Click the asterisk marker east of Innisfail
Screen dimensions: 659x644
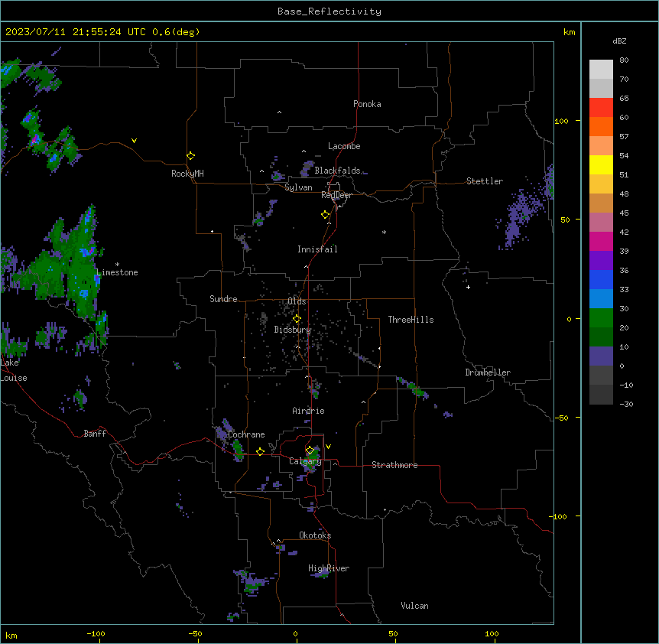coord(384,232)
